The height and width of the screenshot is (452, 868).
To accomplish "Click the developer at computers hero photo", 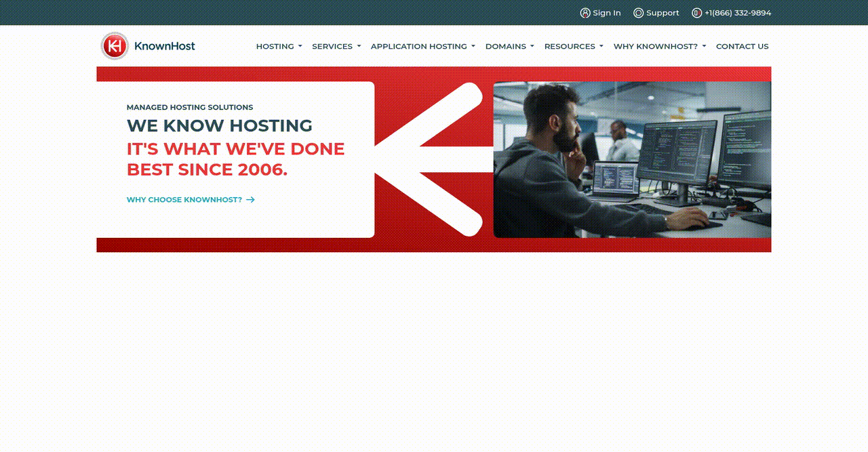I will [632, 160].
